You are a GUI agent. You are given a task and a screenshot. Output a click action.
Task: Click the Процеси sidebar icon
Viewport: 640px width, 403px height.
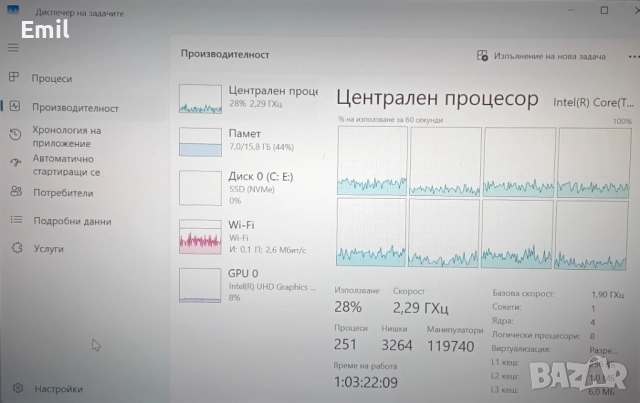pyautogui.click(x=14, y=77)
